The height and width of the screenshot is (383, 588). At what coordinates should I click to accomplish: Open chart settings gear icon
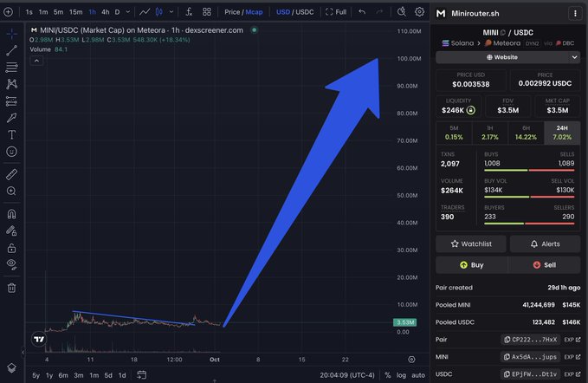coord(420,12)
